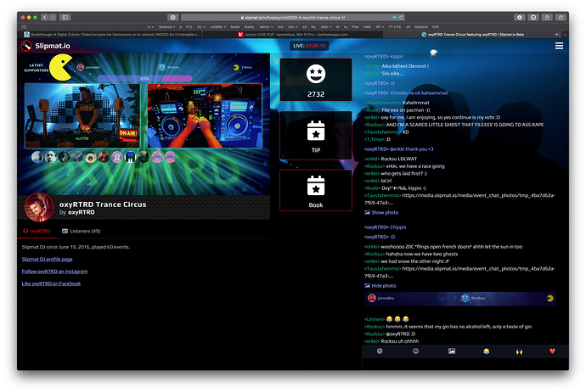
Task: Send the laughing-with-tears emoji
Action: [x=486, y=351]
